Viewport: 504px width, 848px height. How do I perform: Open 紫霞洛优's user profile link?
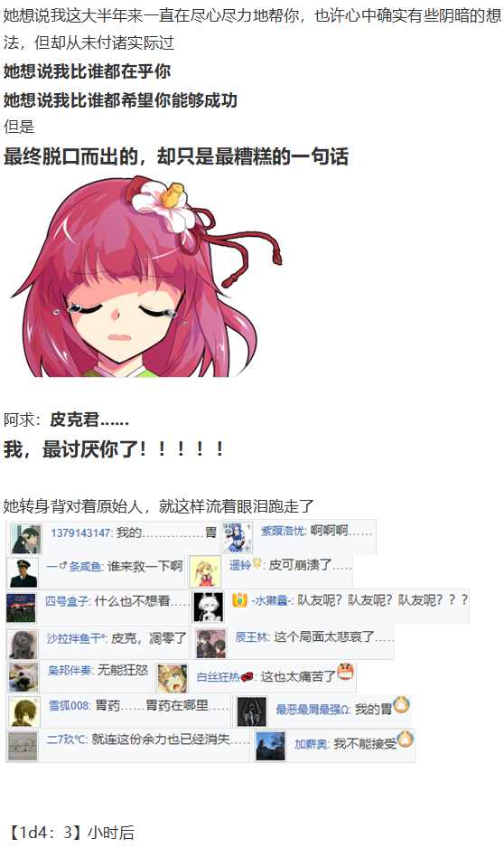pos(283,531)
